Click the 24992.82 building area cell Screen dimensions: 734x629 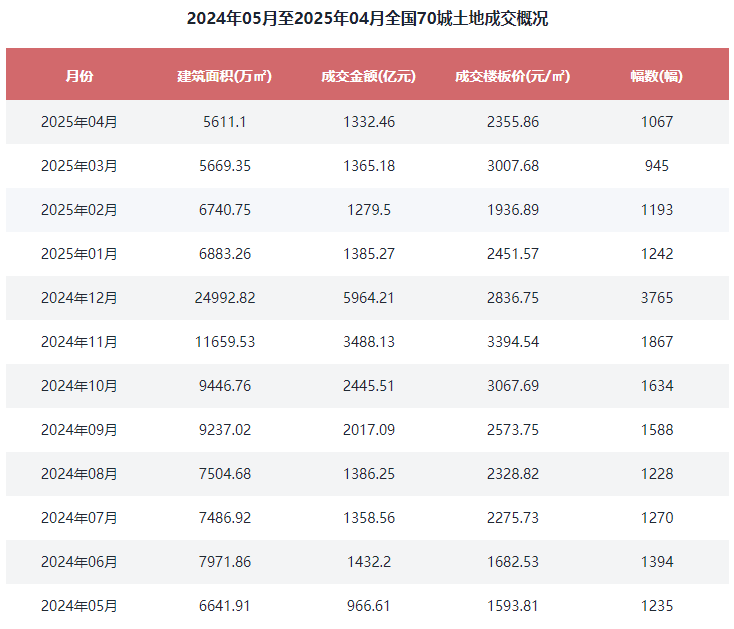(225, 298)
